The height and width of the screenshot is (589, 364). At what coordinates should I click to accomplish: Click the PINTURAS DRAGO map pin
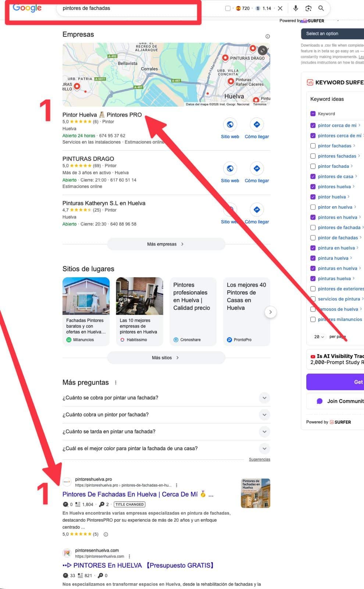click(225, 58)
